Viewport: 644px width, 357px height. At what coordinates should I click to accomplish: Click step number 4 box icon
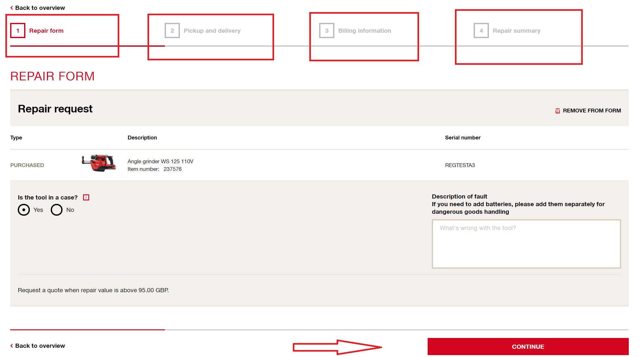pos(481,31)
